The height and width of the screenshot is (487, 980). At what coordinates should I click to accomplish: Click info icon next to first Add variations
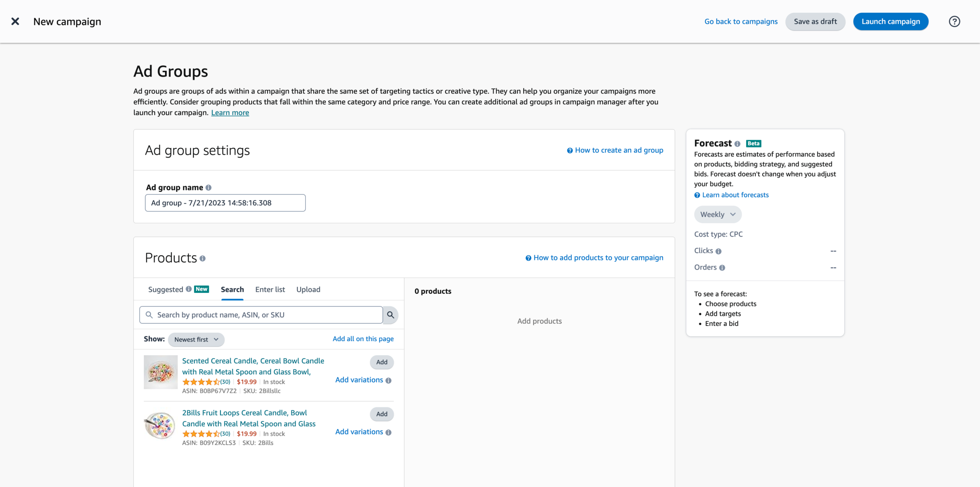389,381
